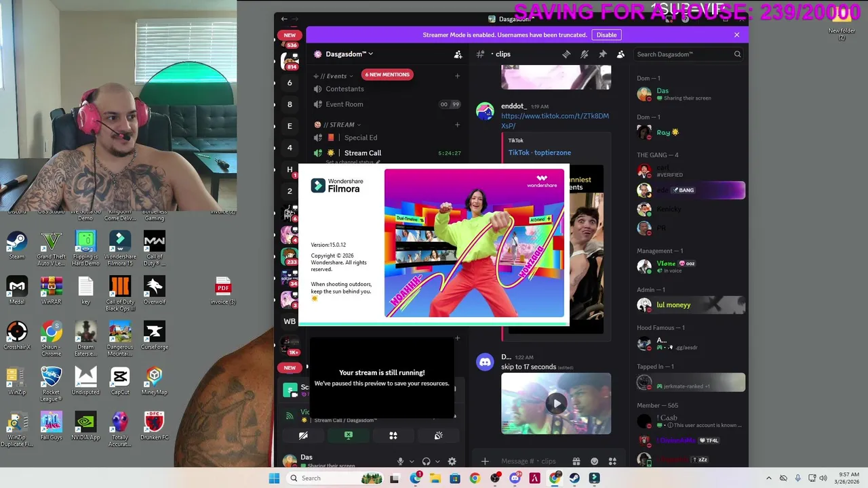Screen dimensions: 868x488
Task: Open CurseForge desktop shortcut
Action: (155, 335)
